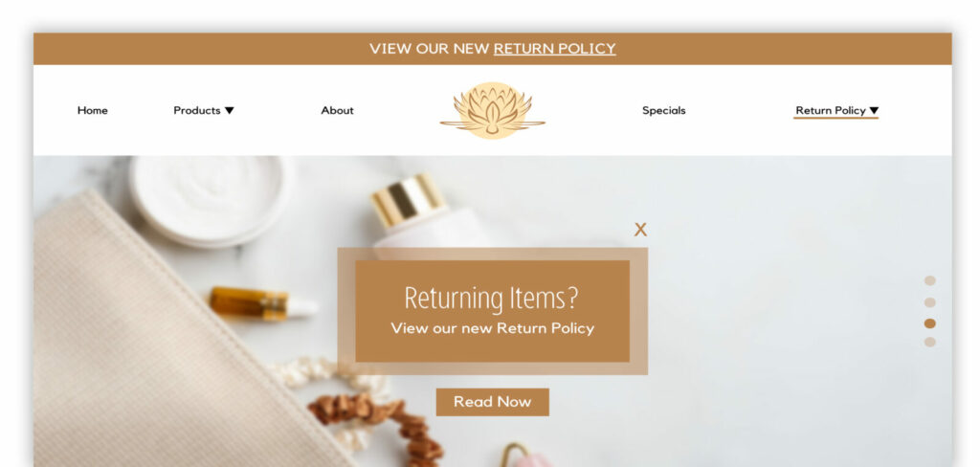Select the active third carousel dot

(x=930, y=323)
